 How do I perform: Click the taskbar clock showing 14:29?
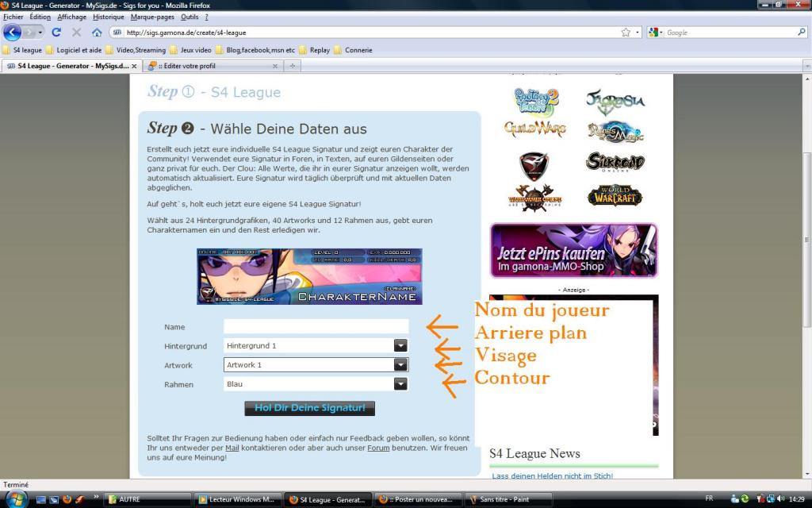[x=796, y=499]
